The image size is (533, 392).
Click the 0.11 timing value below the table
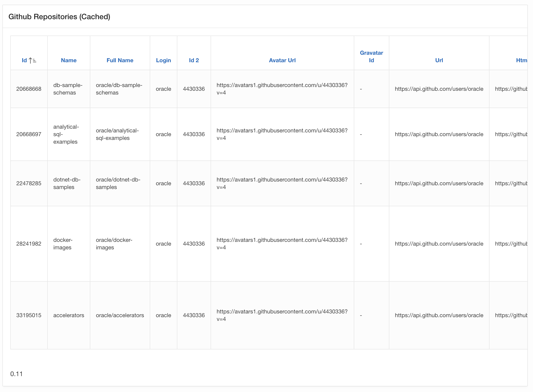click(16, 374)
